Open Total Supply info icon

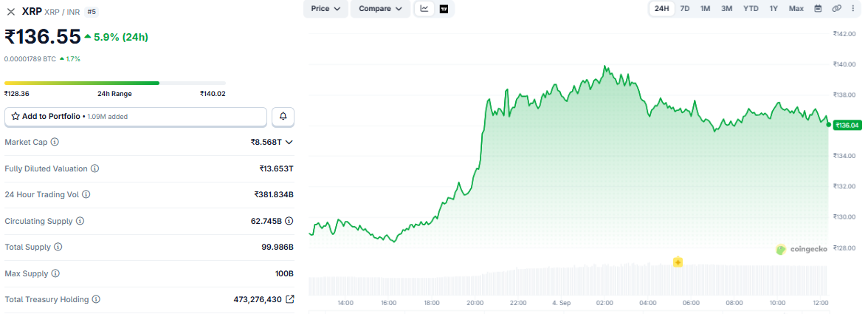(x=58, y=247)
